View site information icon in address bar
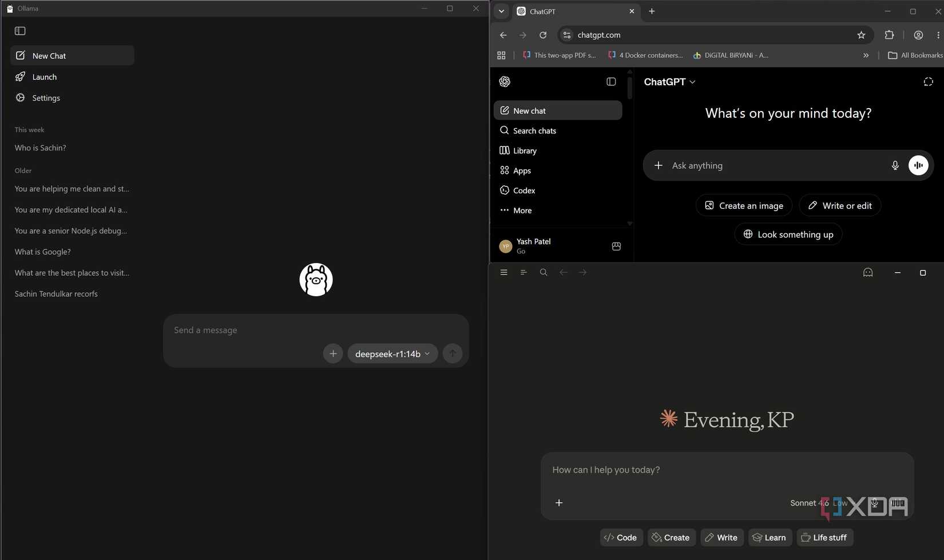 567,35
